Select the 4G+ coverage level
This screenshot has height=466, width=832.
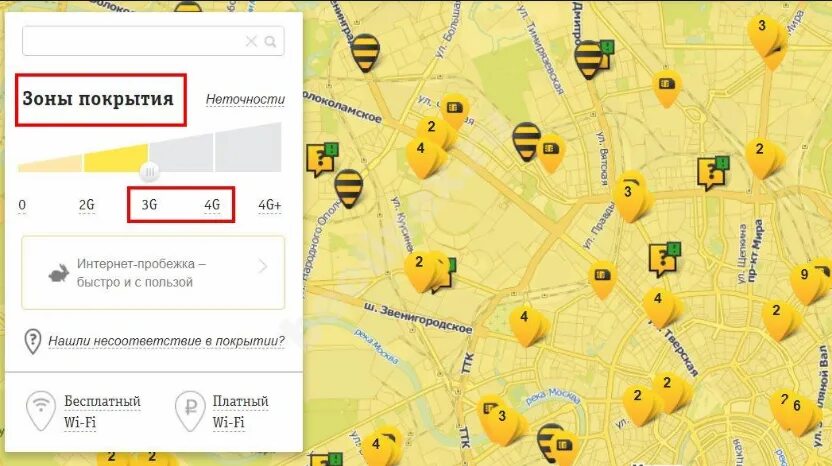click(270, 205)
